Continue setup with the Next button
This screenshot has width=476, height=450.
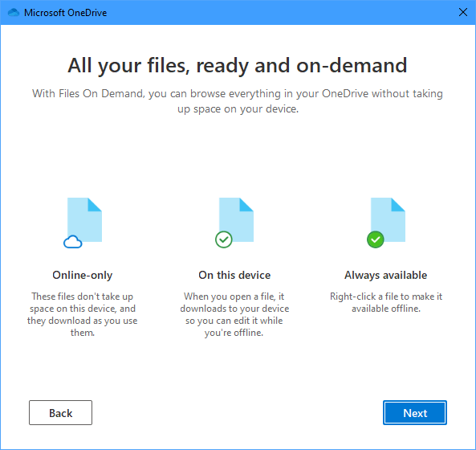point(415,412)
